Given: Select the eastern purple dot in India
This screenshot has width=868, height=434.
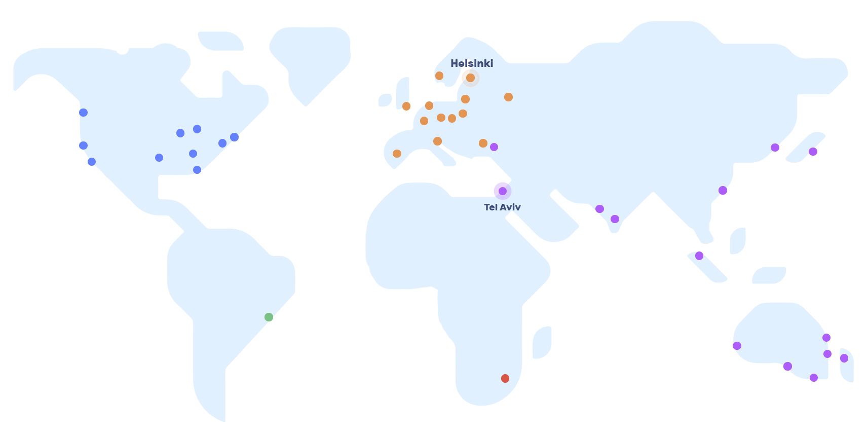Looking at the screenshot, I should (x=615, y=219).
